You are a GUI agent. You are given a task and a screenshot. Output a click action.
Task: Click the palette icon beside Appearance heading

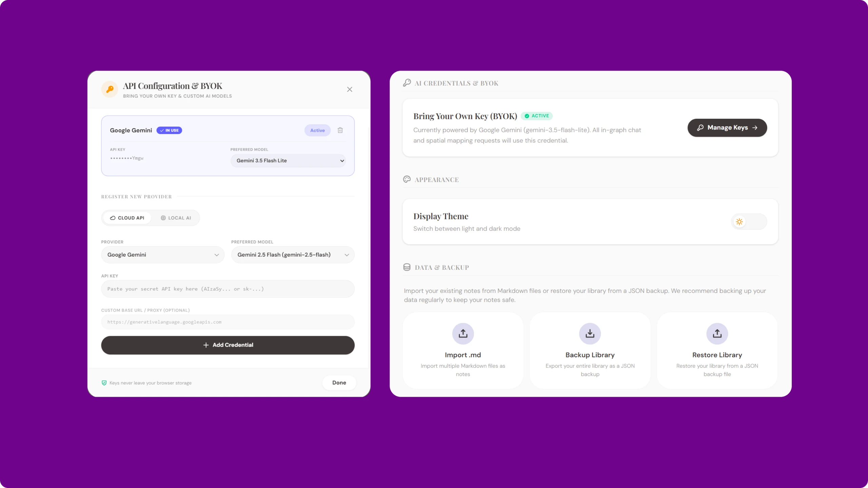click(x=407, y=179)
